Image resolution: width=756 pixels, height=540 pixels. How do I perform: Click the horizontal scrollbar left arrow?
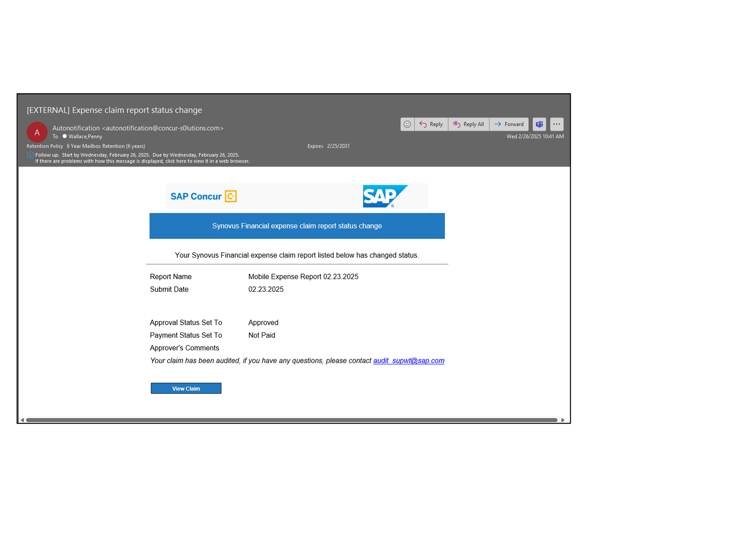[22, 420]
